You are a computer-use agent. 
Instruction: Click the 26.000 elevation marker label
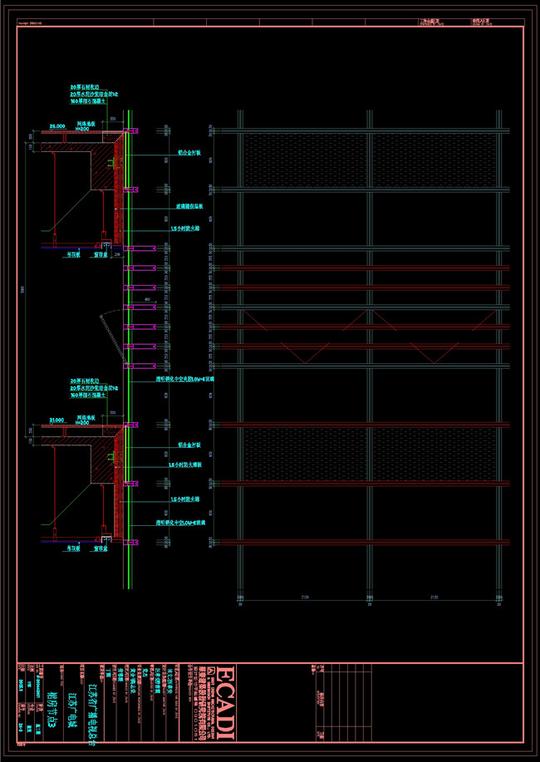[58, 126]
